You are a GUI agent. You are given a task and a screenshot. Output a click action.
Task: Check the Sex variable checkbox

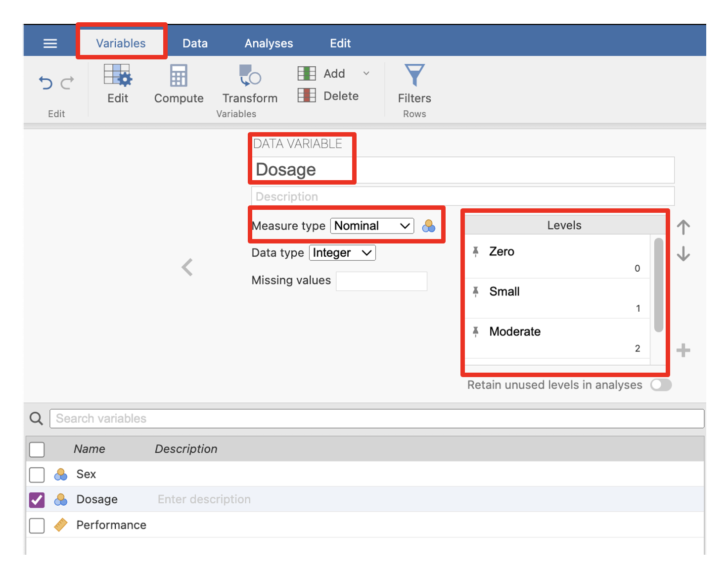click(37, 475)
